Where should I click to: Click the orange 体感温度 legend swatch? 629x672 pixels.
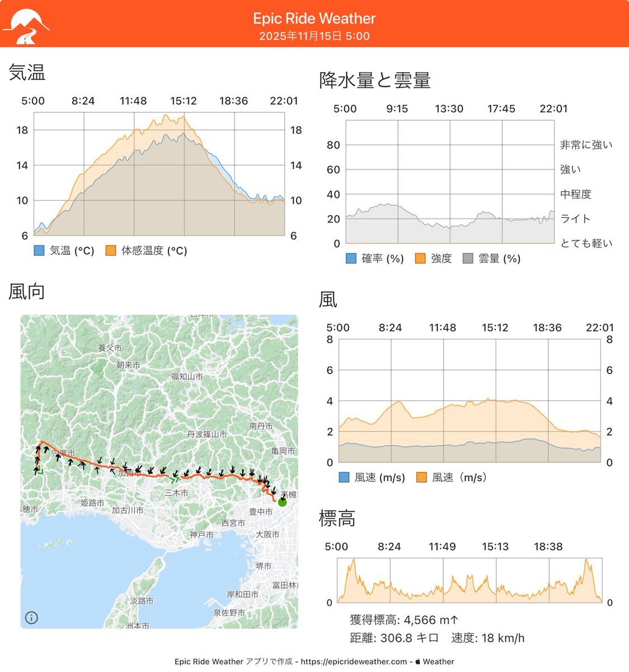pos(111,250)
